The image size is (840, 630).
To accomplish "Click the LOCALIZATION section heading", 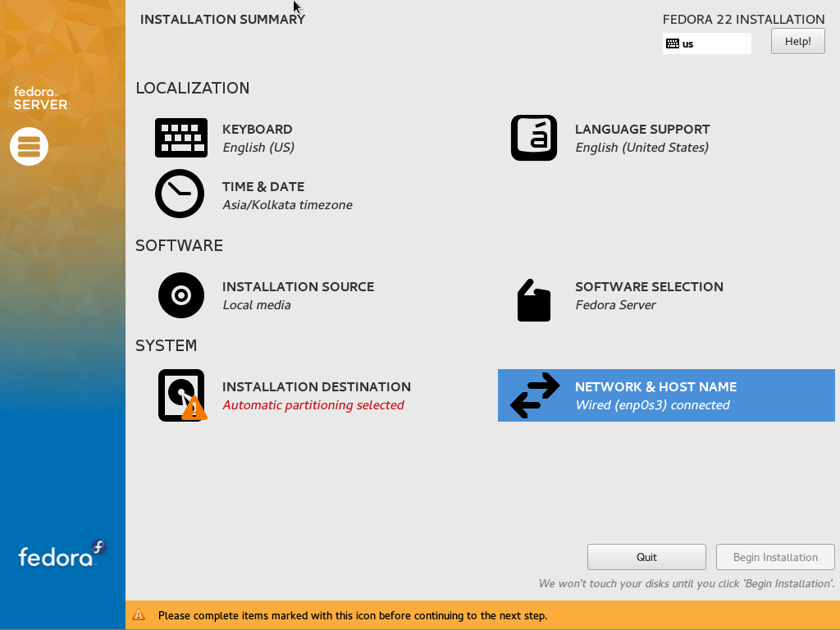I will 192,88.
